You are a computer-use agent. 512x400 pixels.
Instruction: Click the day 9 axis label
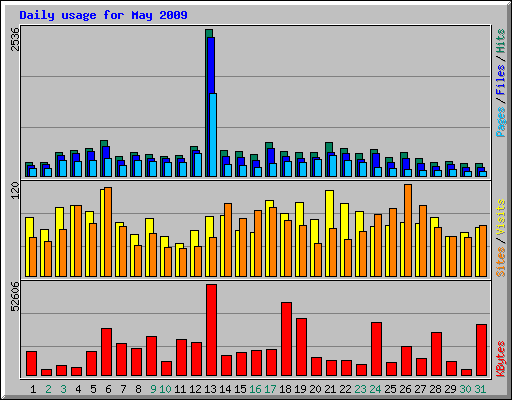coord(153,389)
